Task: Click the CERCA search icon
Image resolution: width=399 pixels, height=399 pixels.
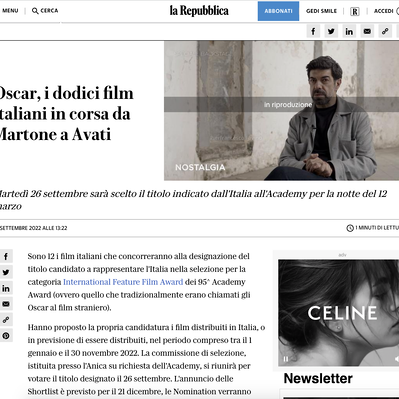Action: coord(35,11)
